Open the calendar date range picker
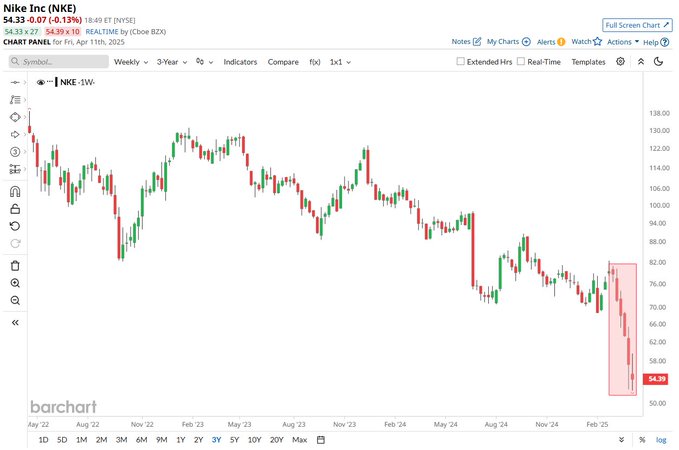 321,439
